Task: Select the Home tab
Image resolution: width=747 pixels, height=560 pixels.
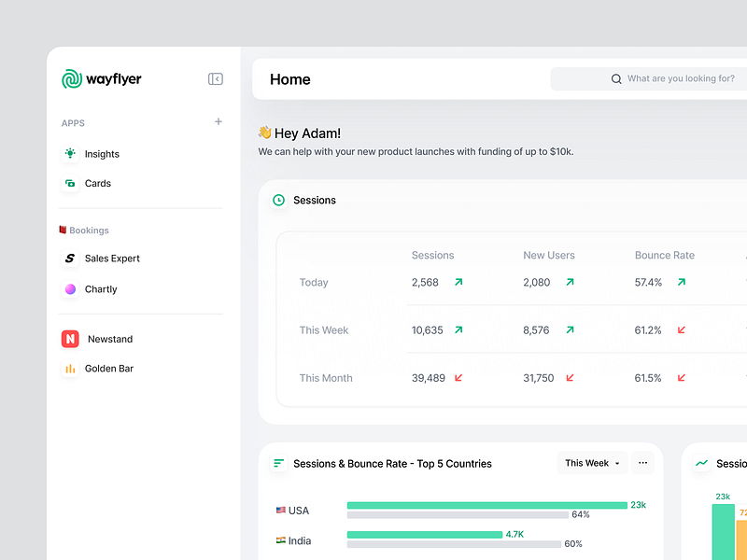Action: (289, 79)
